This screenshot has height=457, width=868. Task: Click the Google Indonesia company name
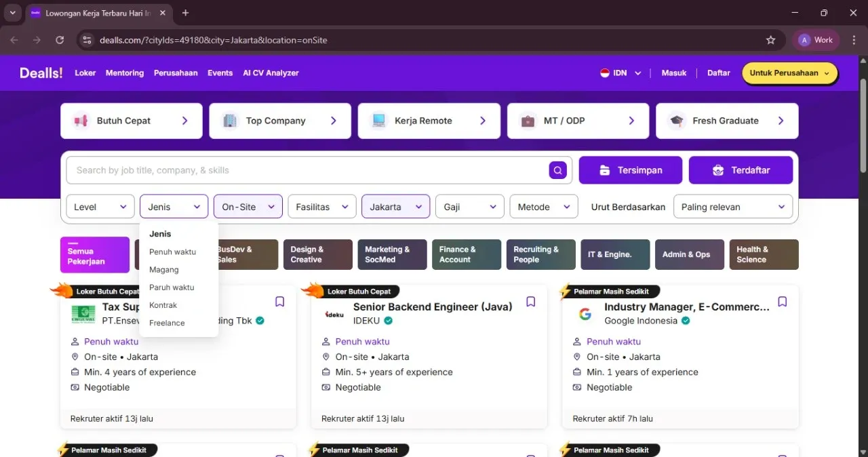click(642, 321)
